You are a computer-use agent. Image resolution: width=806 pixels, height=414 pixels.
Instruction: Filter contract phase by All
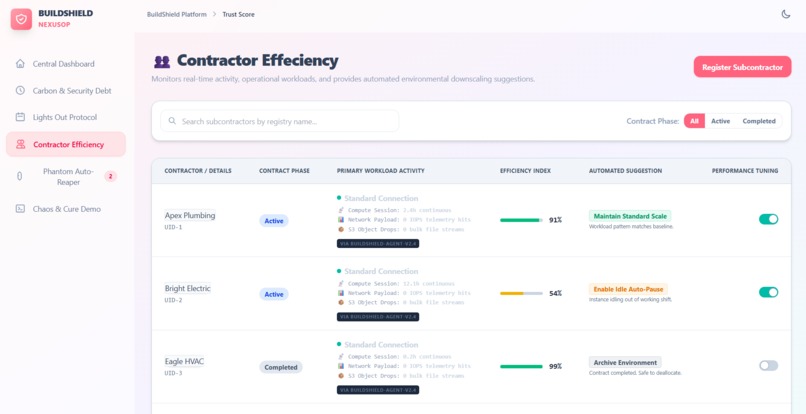[694, 121]
